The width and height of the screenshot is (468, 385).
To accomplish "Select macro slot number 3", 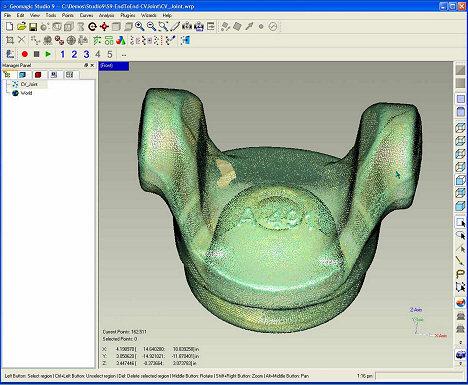I will (86, 54).
